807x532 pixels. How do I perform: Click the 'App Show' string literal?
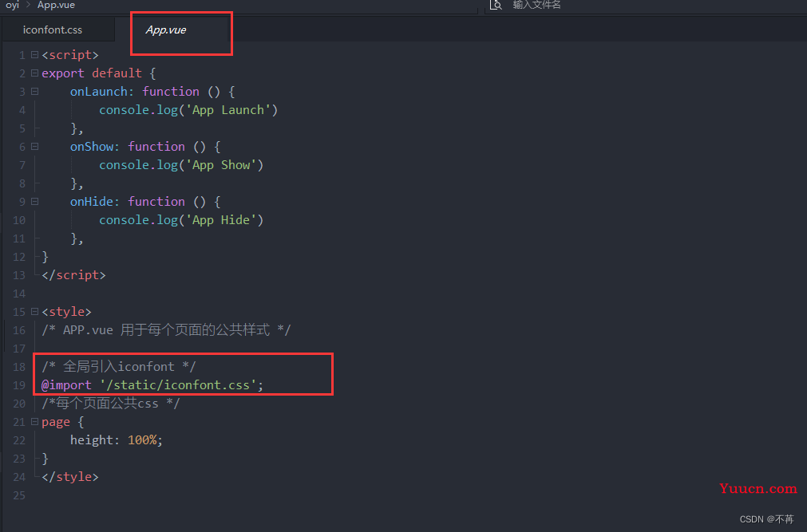click(x=221, y=165)
